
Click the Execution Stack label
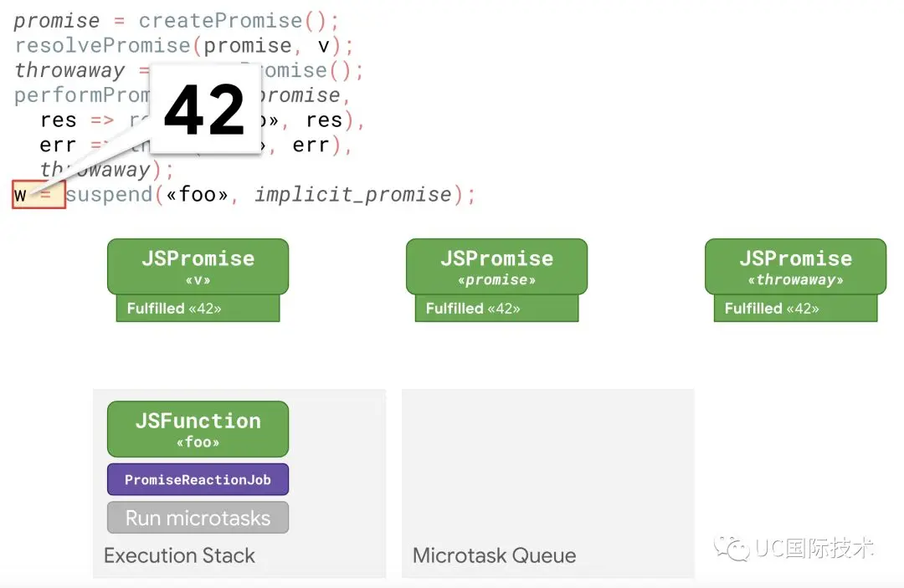tap(179, 555)
